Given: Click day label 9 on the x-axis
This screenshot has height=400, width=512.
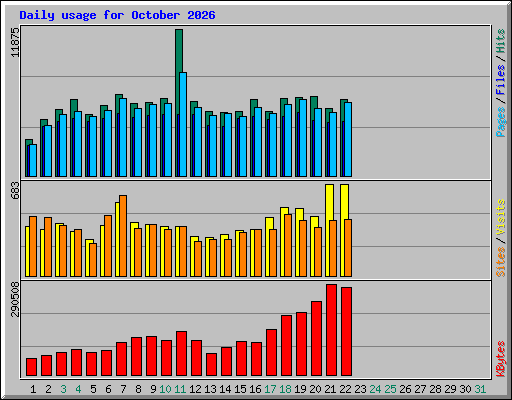Looking at the screenshot, I should (x=153, y=389).
